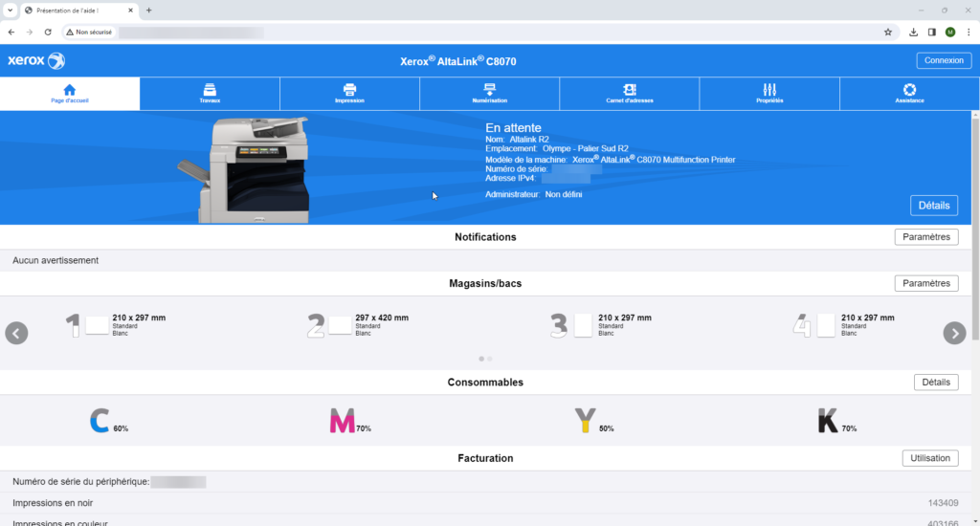Viewport: 980px width, 526px height.
Task: Open Carnet d'adresses address book tab
Action: [x=629, y=93]
